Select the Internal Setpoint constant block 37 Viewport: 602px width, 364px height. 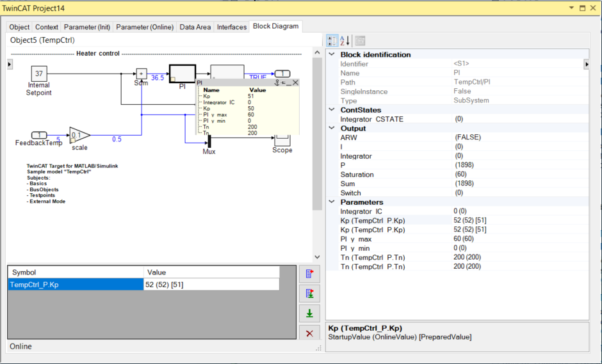39,74
